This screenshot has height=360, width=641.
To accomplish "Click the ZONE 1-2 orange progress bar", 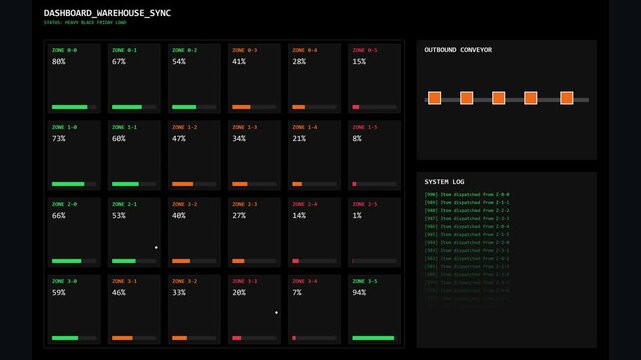I will click(x=194, y=184).
